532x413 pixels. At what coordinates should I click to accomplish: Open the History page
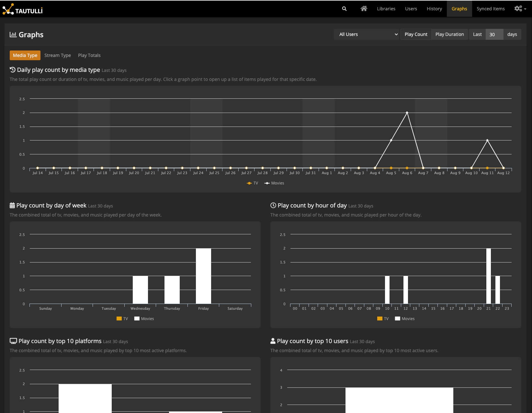(x=434, y=9)
